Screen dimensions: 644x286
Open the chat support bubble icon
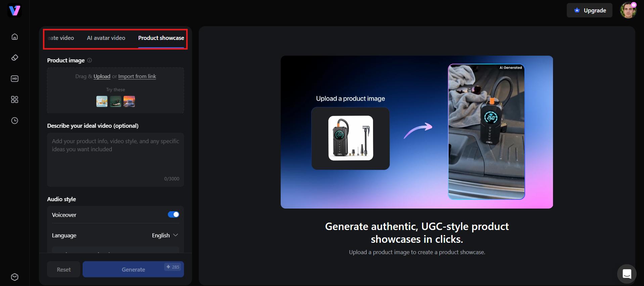[x=627, y=274]
